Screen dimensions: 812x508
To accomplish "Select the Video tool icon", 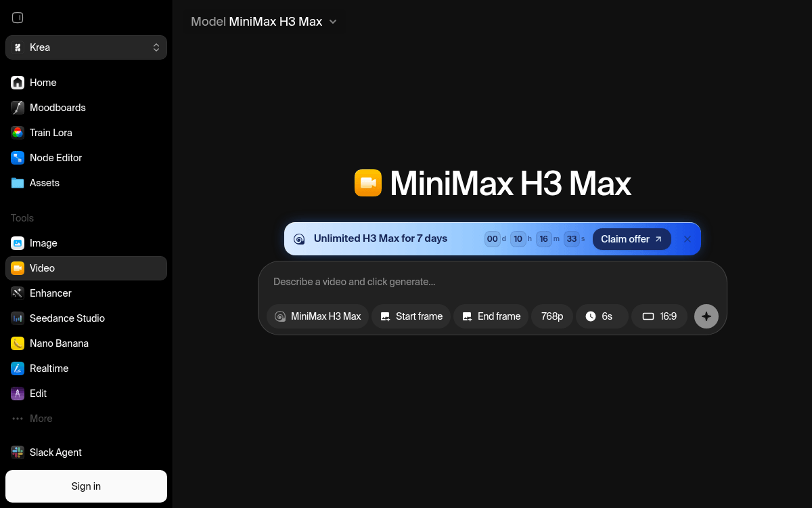I will [x=18, y=268].
